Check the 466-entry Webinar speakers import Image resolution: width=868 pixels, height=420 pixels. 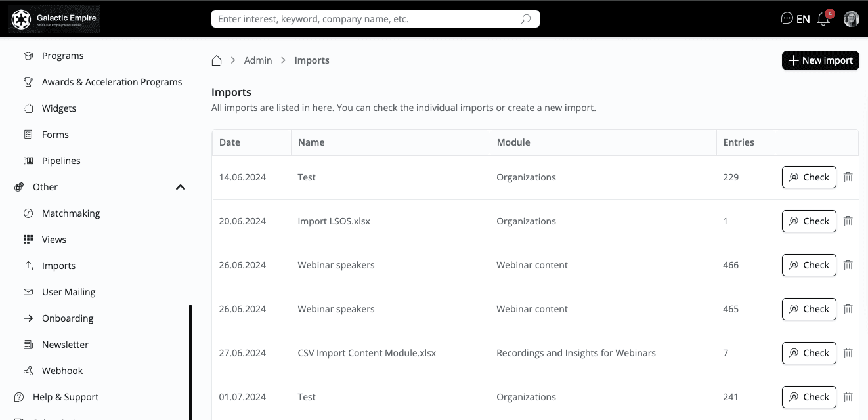point(809,265)
